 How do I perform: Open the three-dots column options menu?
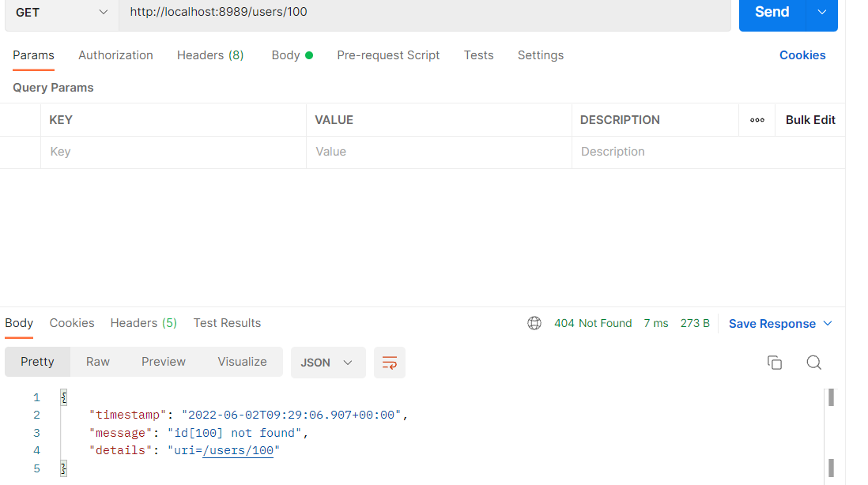[x=757, y=120]
